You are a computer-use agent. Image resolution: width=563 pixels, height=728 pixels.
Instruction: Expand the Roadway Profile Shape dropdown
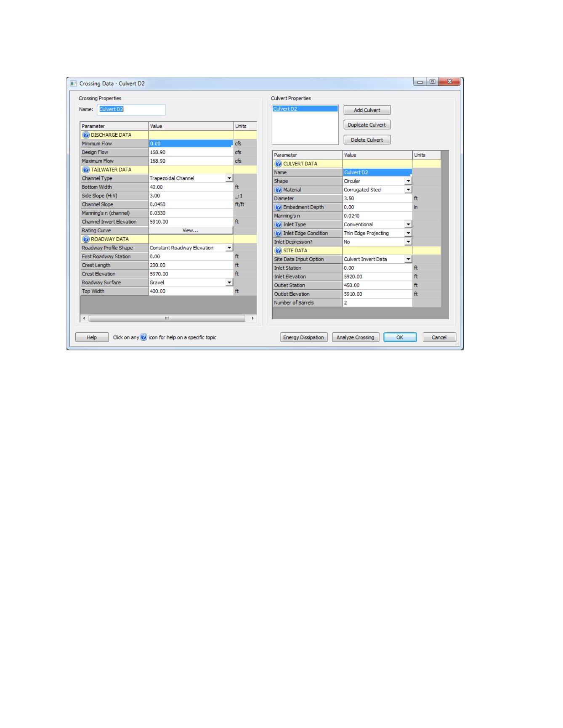tap(229, 248)
